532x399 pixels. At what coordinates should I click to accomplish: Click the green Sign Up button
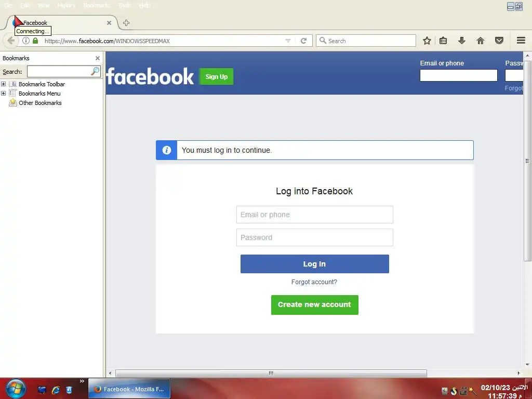tap(217, 77)
